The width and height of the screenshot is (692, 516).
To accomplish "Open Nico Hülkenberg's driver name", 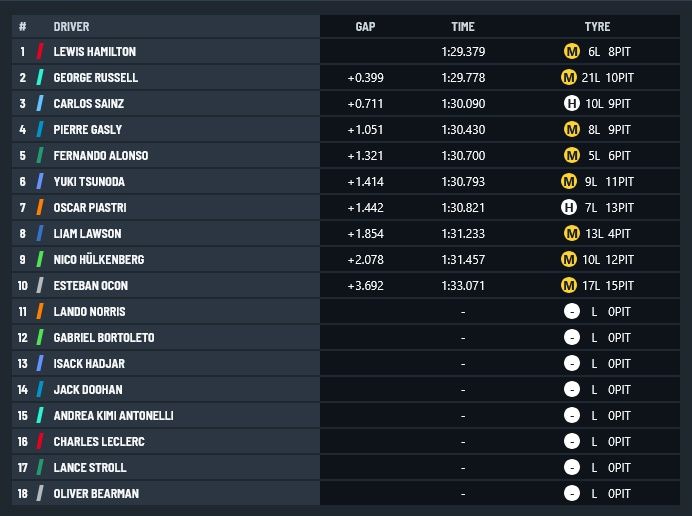I will click(99, 260).
